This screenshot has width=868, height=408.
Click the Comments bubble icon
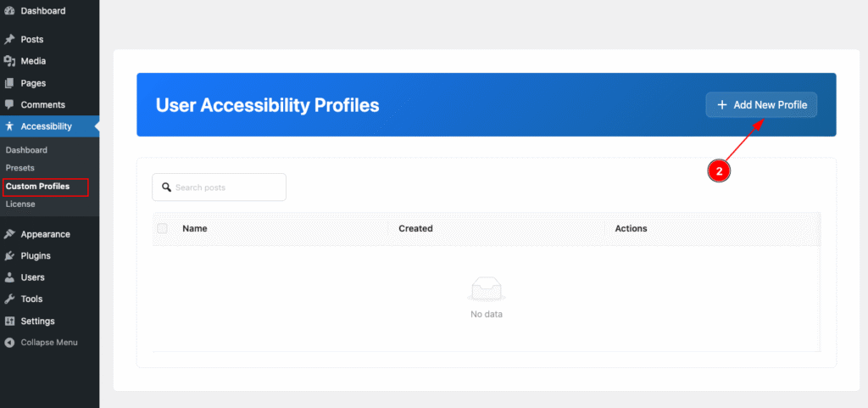9,105
